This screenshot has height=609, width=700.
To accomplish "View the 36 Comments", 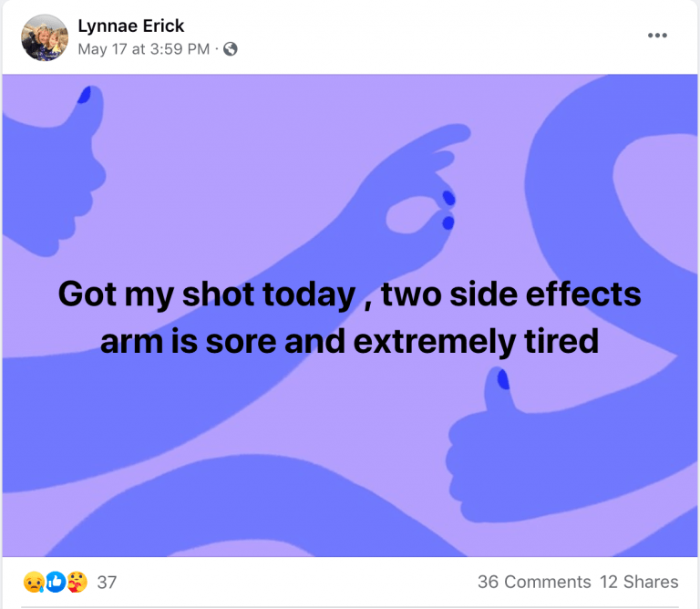I will [x=534, y=582].
